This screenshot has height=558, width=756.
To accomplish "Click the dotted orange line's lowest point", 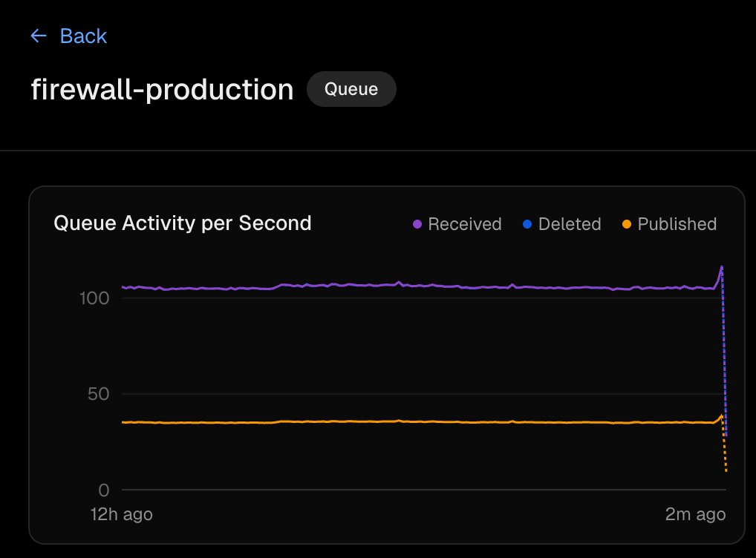I will coord(726,470).
